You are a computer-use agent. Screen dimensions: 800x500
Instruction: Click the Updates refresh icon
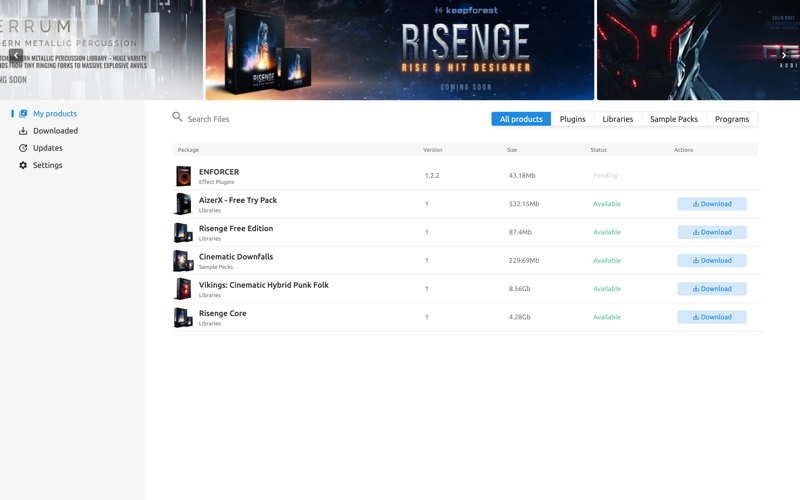(x=23, y=148)
